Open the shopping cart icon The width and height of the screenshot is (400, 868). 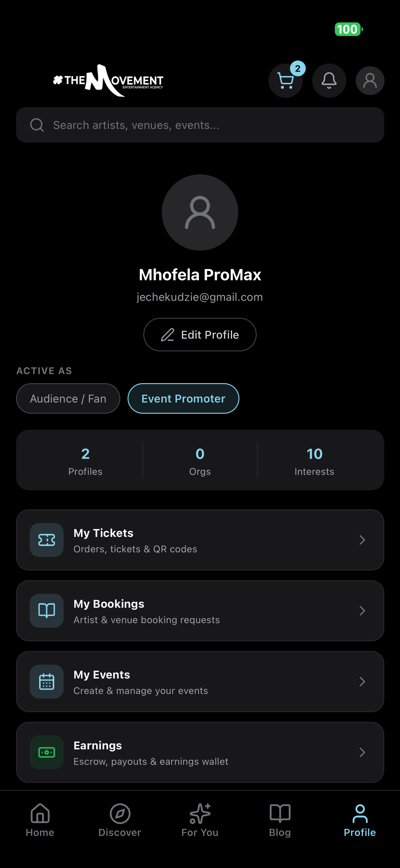pyautogui.click(x=285, y=81)
